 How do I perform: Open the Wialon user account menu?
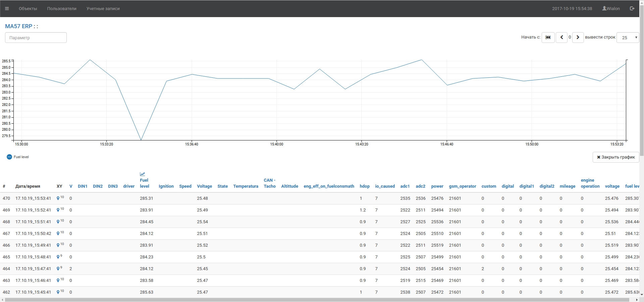coord(611,8)
